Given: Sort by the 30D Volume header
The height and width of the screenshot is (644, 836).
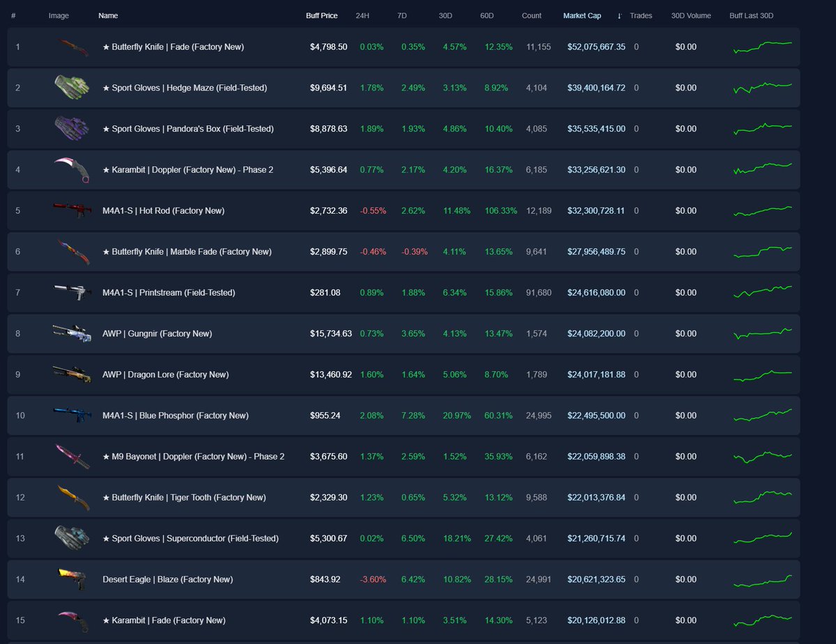Looking at the screenshot, I should 691,15.
